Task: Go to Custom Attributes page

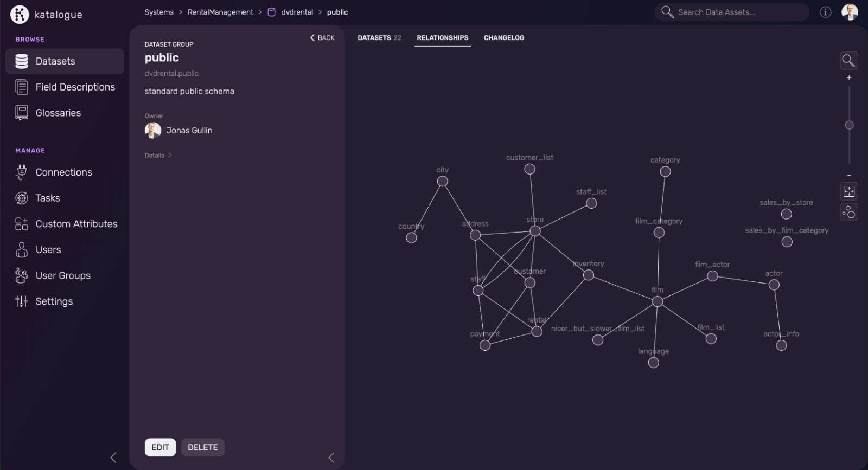Action: 76,224
